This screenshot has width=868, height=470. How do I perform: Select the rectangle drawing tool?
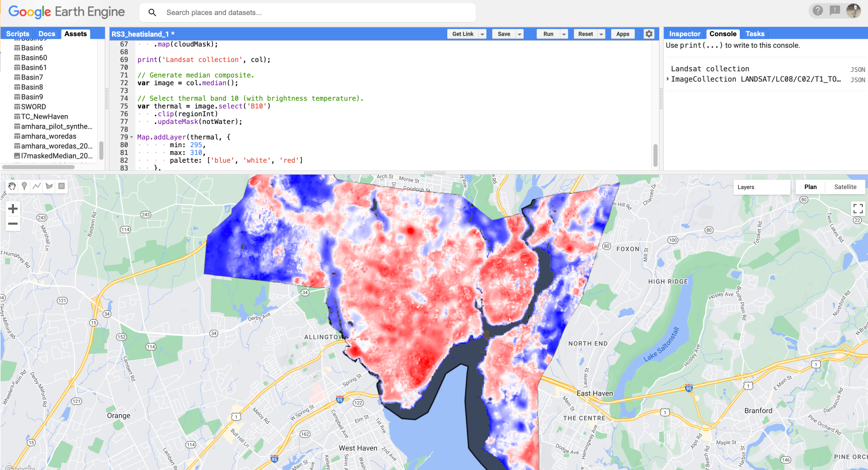(x=61, y=186)
